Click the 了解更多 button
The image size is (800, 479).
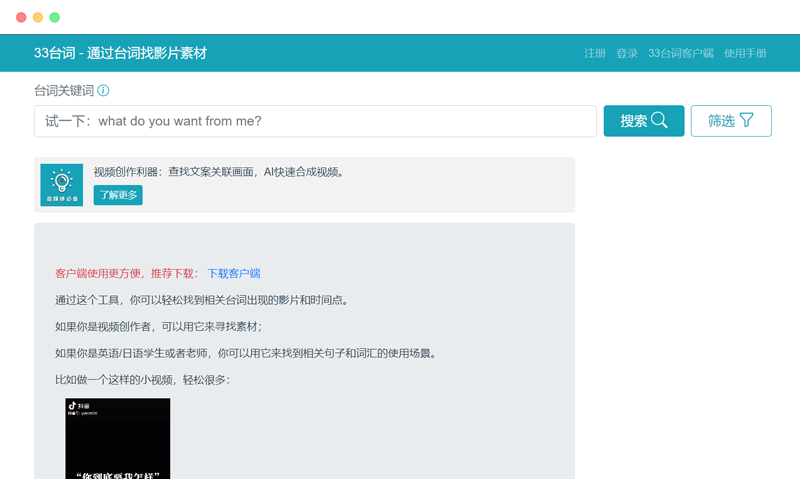point(118,195)
